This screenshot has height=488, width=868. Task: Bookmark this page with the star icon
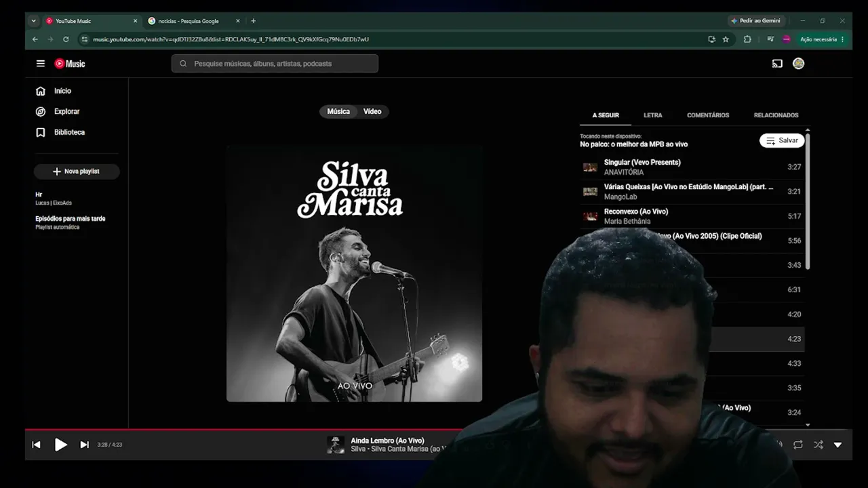(x=726, y=39)
